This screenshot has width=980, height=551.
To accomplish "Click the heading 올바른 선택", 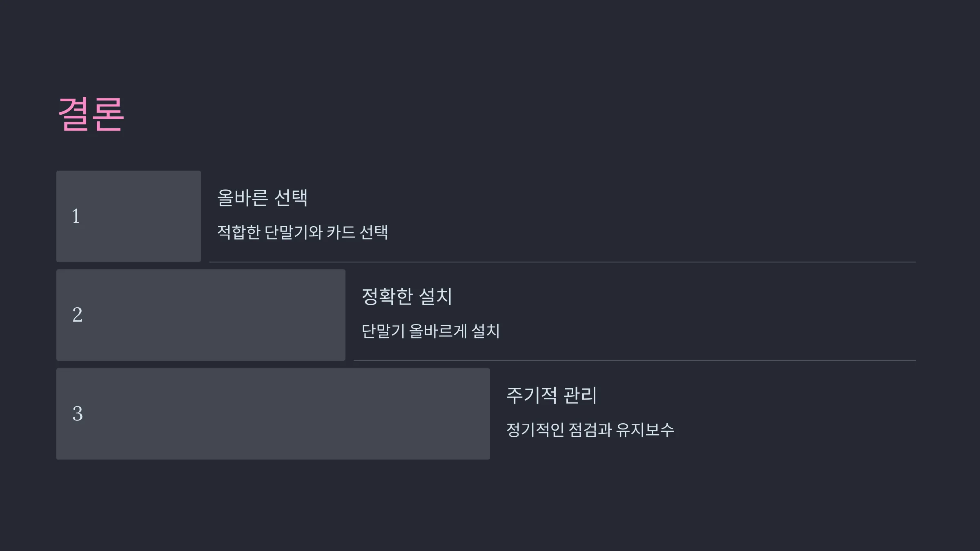I will pos(262,198).
